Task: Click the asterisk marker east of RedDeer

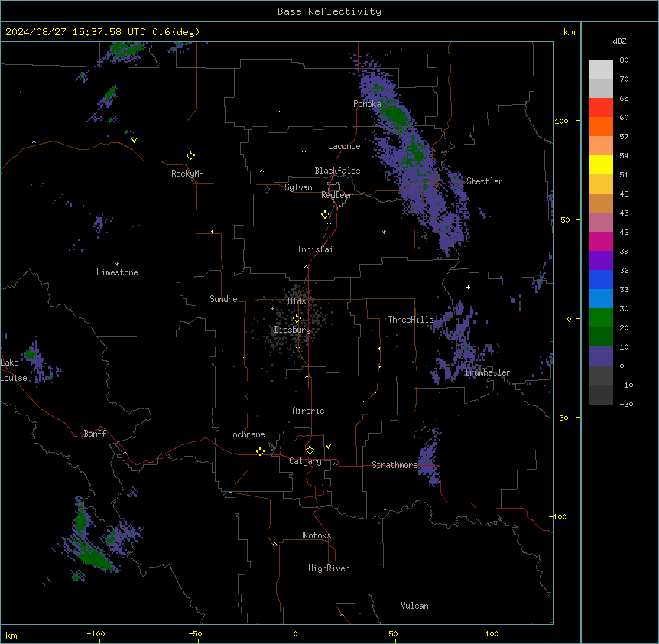Action: pos(384,232)
